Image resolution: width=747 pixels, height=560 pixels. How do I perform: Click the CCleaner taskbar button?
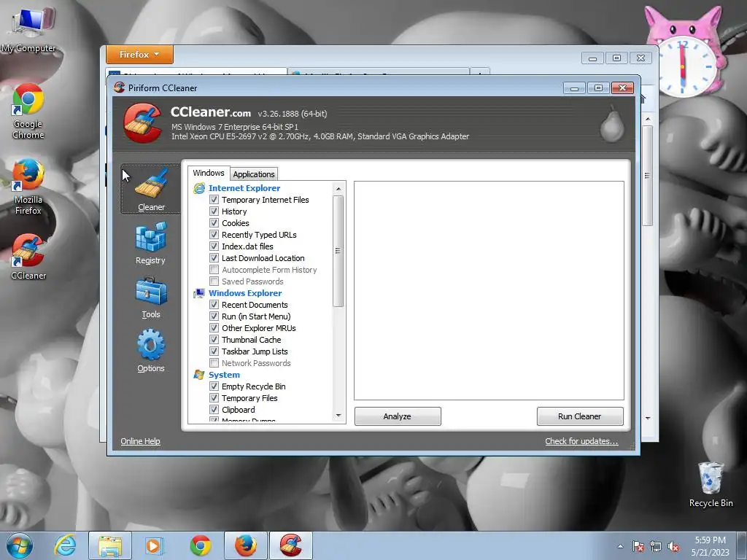291,545
